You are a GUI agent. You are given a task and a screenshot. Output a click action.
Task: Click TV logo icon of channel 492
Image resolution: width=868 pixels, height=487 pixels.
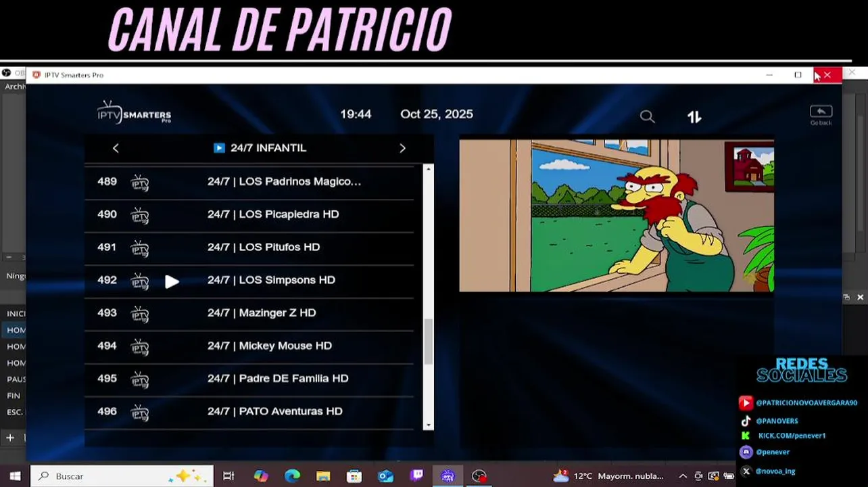(x=140, y=281)
